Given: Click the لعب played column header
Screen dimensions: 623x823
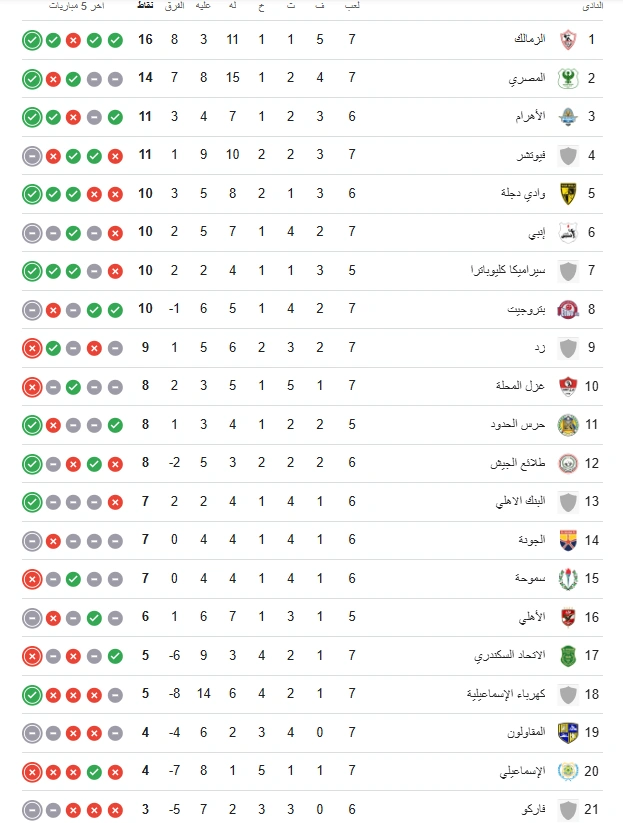Looking at the screenshot, I should (x=352, y=6).
